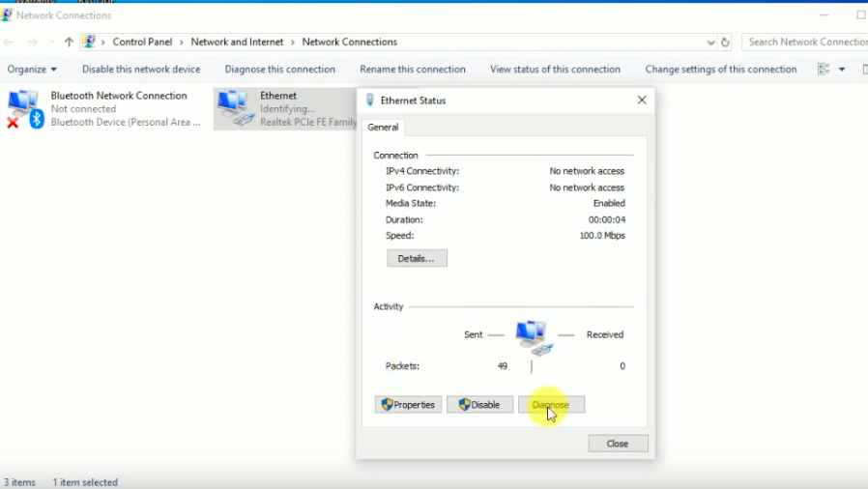Click the sent packets count 49
Screen dimensions: 868x489
point(502,366)
